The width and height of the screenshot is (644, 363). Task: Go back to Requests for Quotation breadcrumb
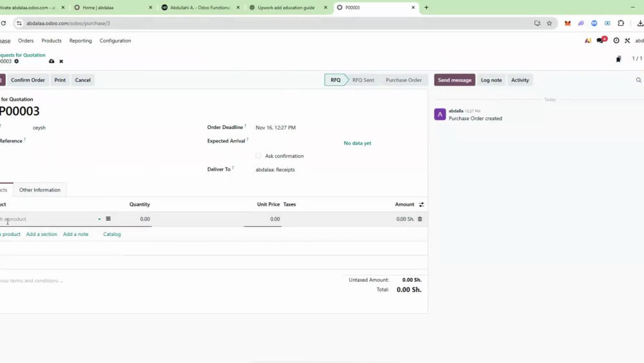tap(23, 55)
